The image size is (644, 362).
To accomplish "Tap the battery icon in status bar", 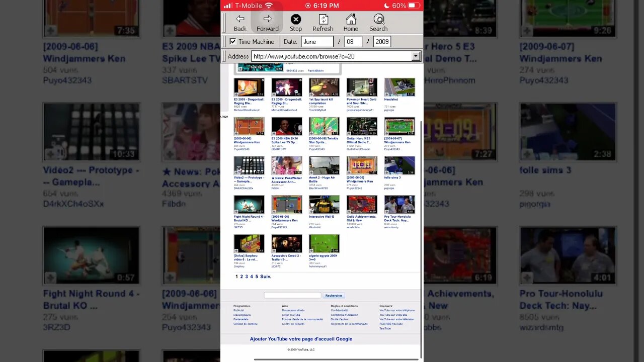I will 414,6.
